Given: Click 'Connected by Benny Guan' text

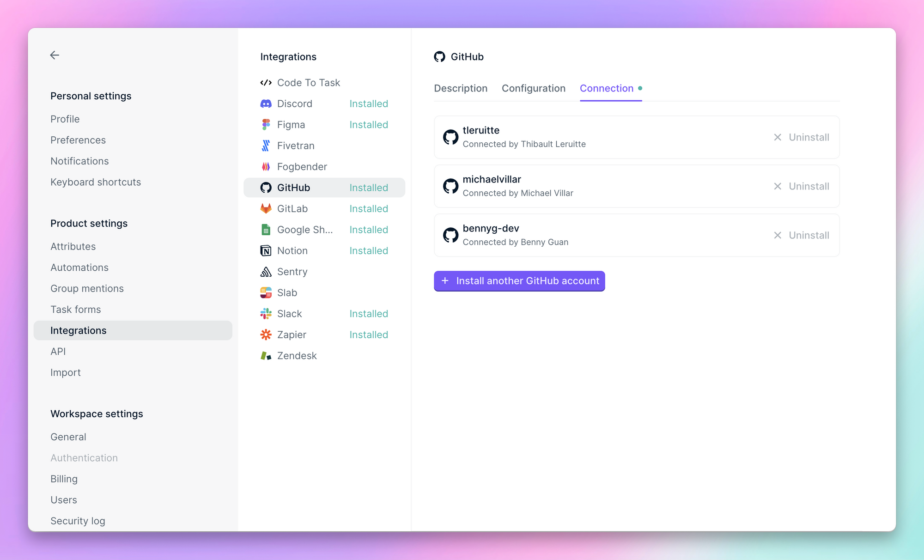Looking at the screenshot, I should click(516, 242).
